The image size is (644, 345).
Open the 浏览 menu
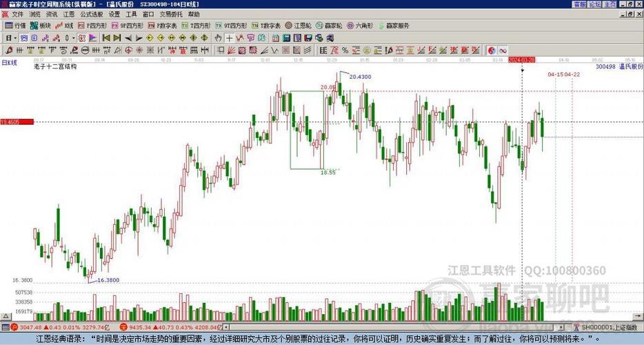click(x=35, y=14)
